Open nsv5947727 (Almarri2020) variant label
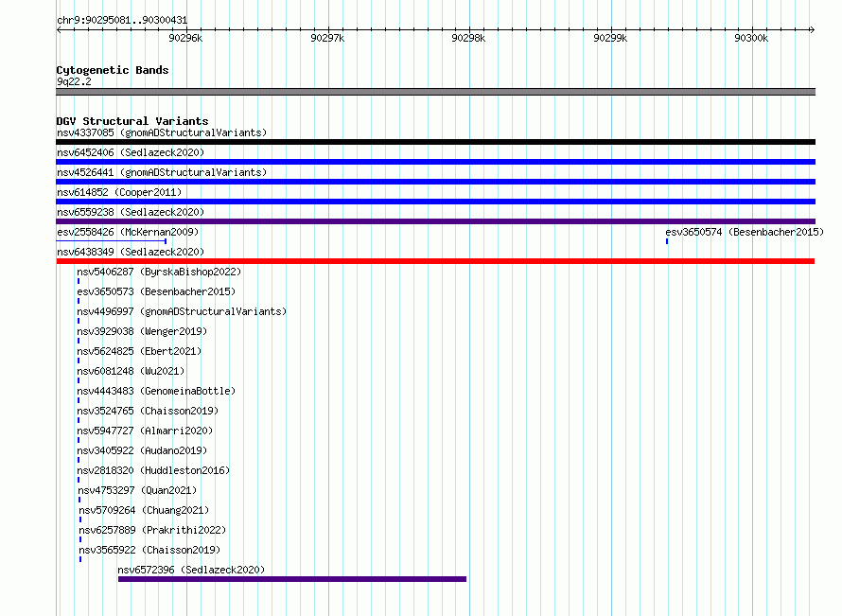This screenshot has height=616, width=842. [x=145, y=431]
